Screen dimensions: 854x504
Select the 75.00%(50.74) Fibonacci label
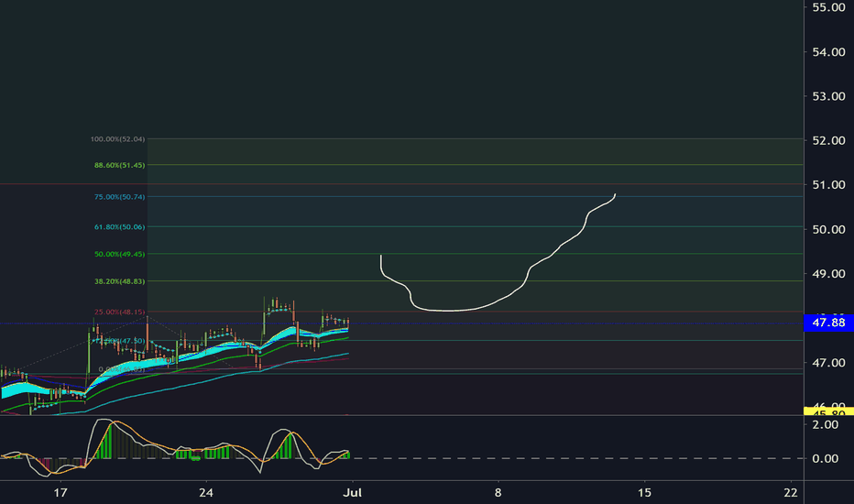click(x=120, y=197)
